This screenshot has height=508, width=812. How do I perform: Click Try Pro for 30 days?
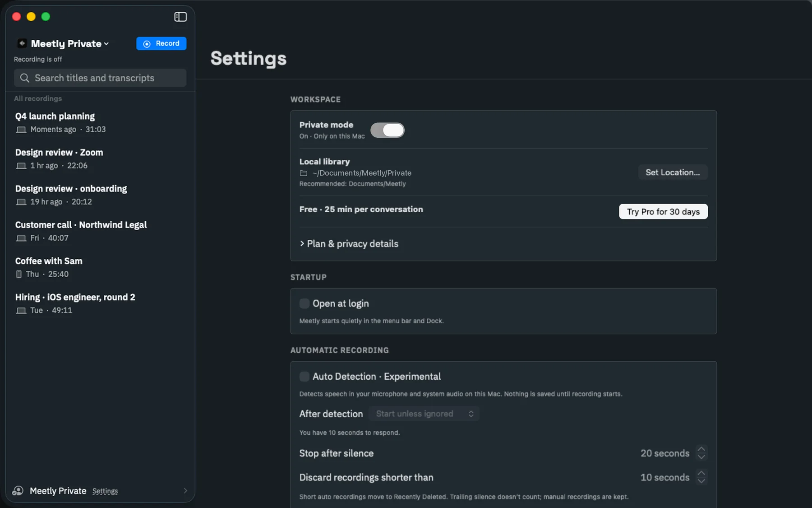663,212
